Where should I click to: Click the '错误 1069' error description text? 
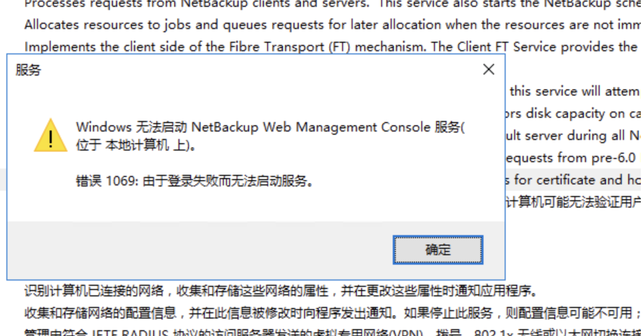point(195,181)
